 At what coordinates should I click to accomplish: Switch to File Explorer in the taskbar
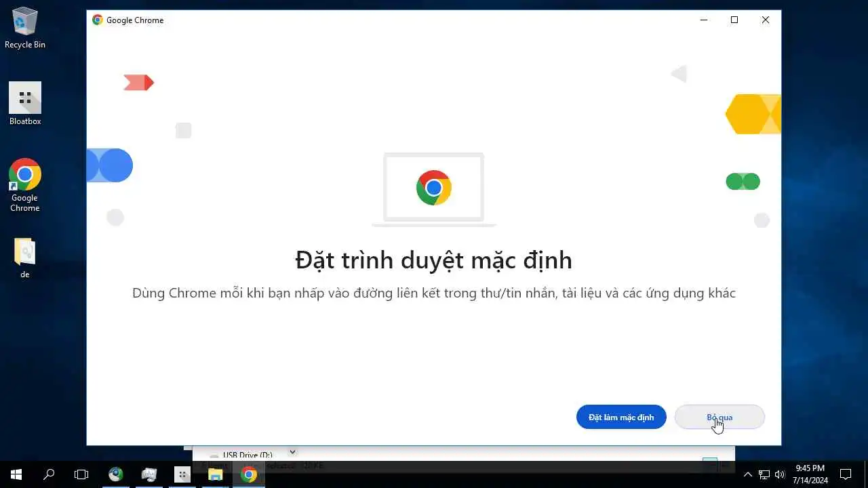216,474
